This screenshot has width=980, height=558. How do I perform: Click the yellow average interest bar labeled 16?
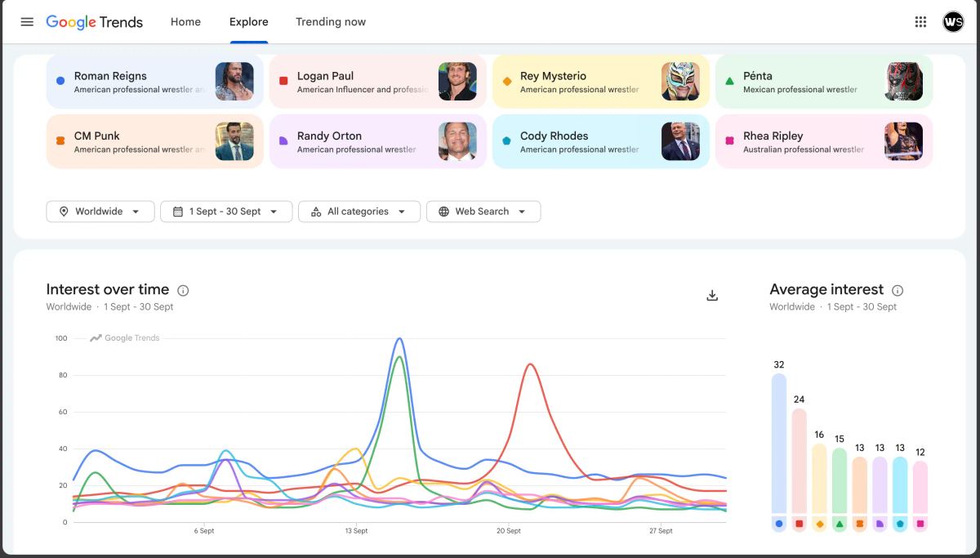coord(819,479)
